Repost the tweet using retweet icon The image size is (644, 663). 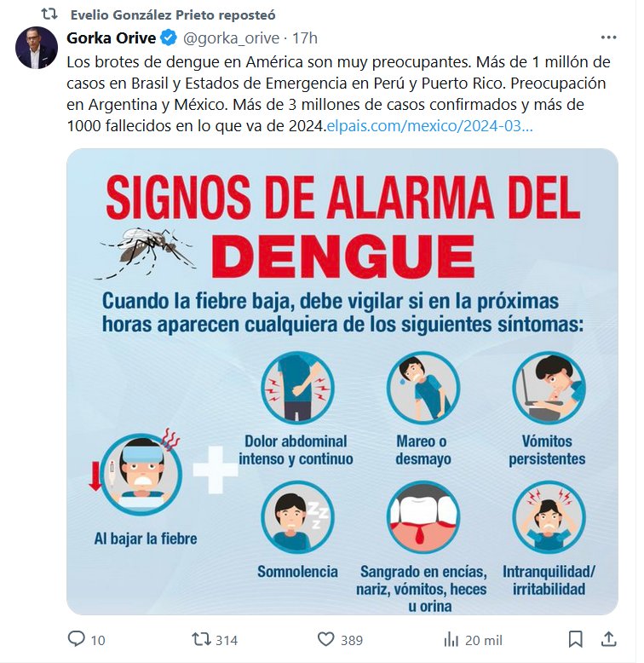201,639
